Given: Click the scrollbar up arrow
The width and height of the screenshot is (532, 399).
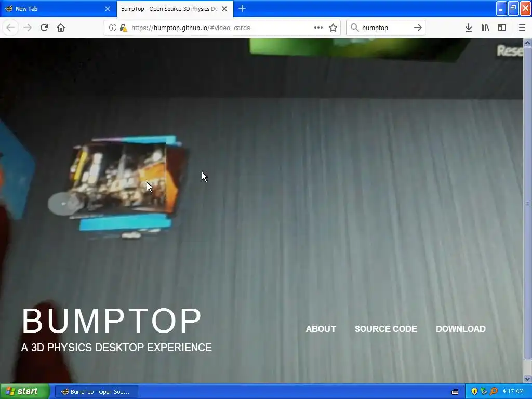Looking at the screenshot, I should [527, 43].
